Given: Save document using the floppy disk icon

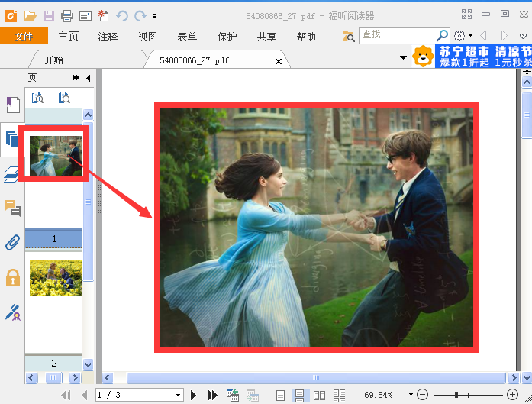Looking at the screenshot, I should pyautogui.click(x=49, y=15).
